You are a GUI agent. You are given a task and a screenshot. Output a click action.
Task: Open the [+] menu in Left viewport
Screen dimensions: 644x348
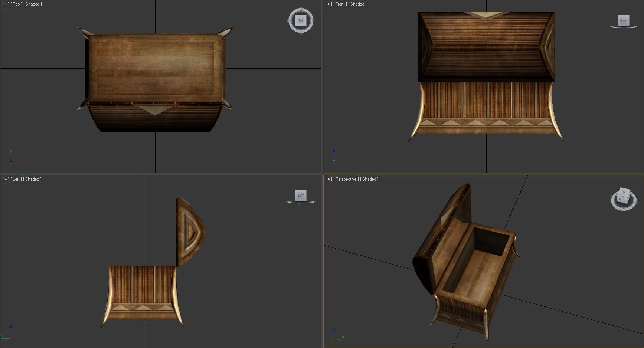(6, 179)
